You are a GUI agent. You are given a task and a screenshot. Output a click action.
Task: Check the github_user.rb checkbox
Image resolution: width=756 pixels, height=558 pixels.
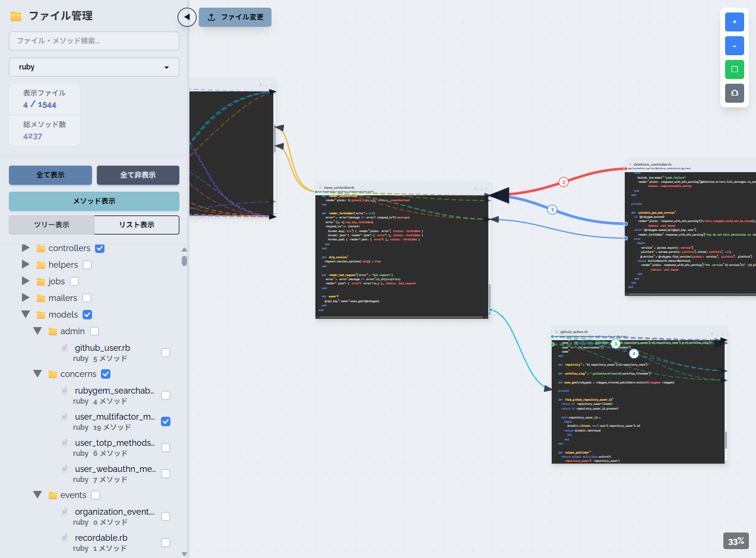click(166, 353)
